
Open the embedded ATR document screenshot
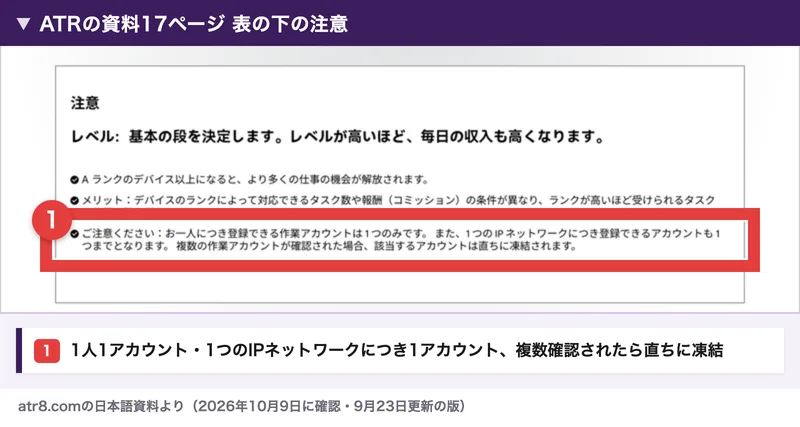[x=399, y=184]
